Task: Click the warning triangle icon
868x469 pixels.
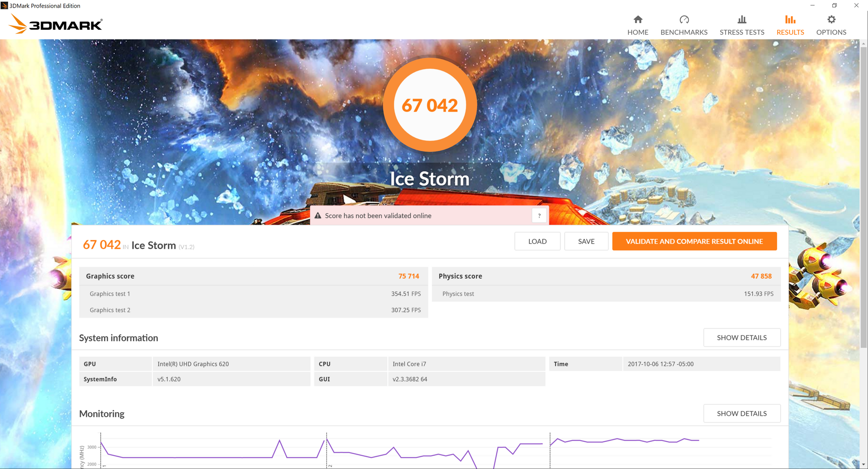Action: click(318, 216)
